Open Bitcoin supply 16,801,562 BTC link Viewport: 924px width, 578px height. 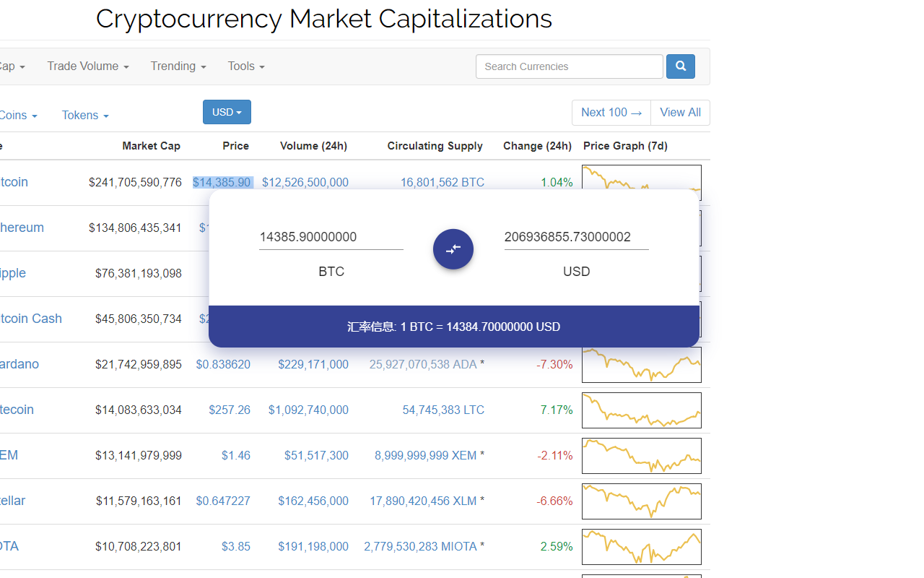coord(443,182)
